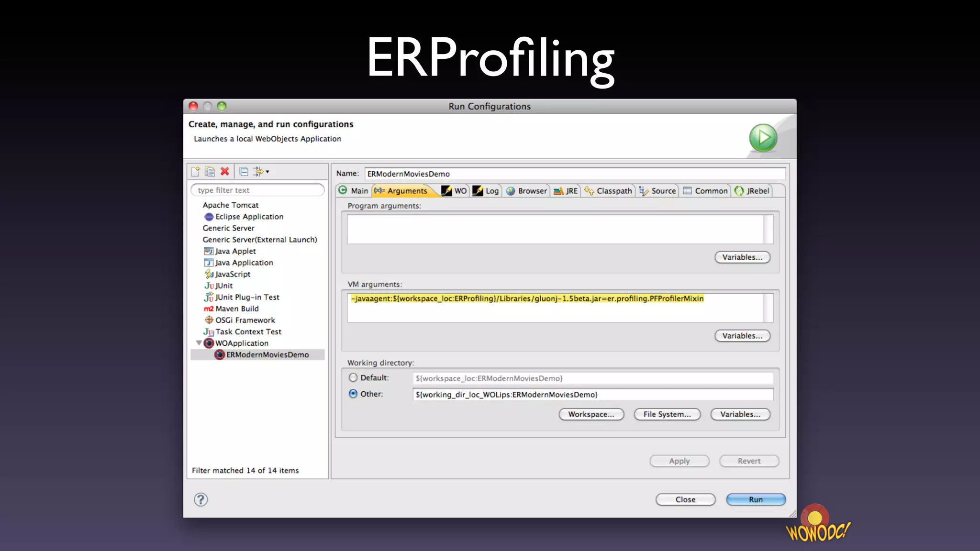Collapse the WOApplication tree node

click(199, 343)
